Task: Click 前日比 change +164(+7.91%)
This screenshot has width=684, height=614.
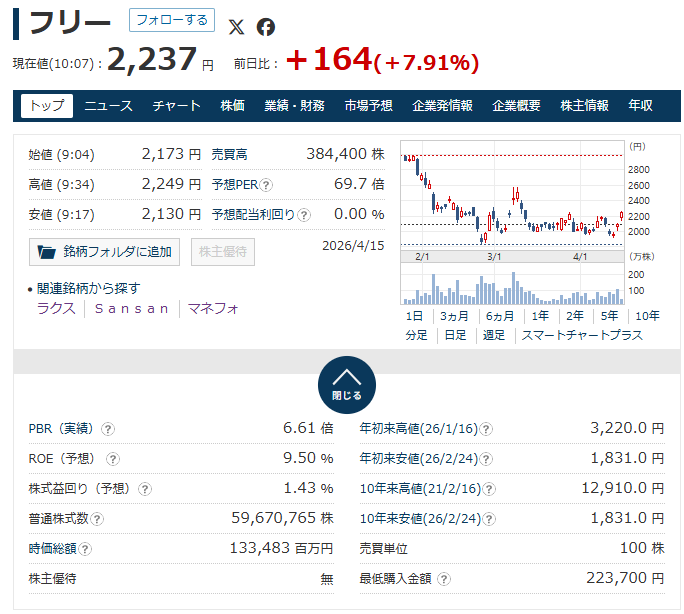Action: pos(383,60)
